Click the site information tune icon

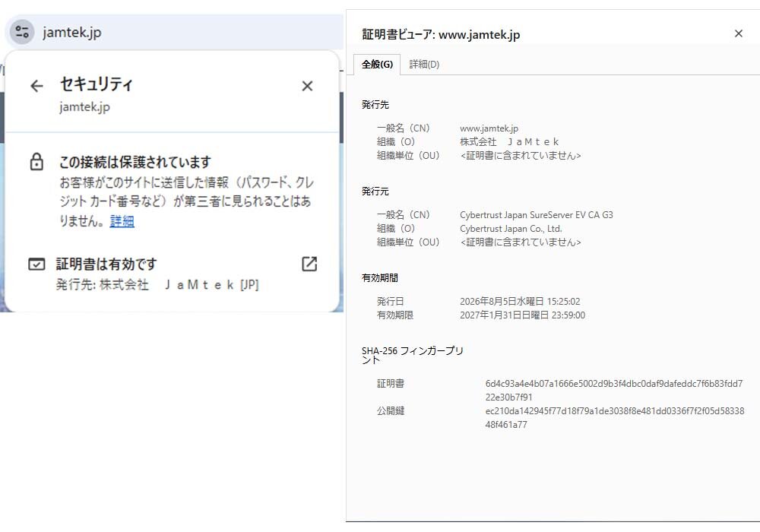(22, 32)
